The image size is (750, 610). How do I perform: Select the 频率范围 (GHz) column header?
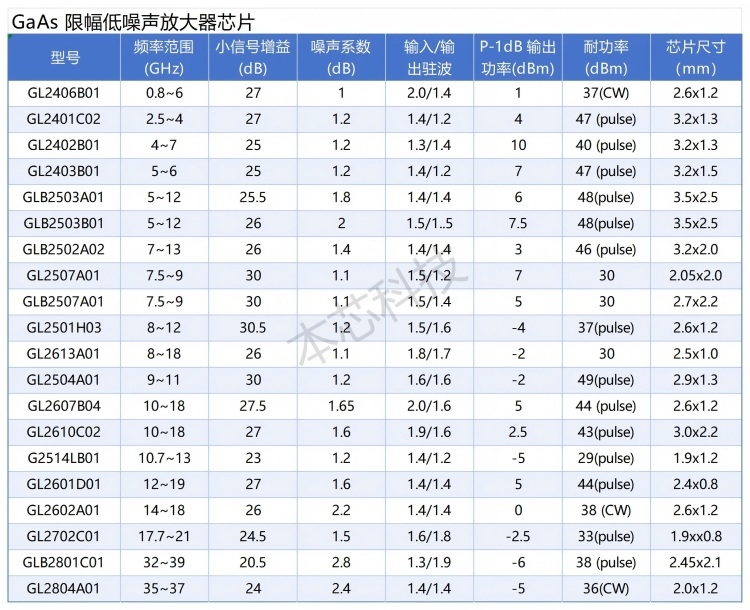164,58
